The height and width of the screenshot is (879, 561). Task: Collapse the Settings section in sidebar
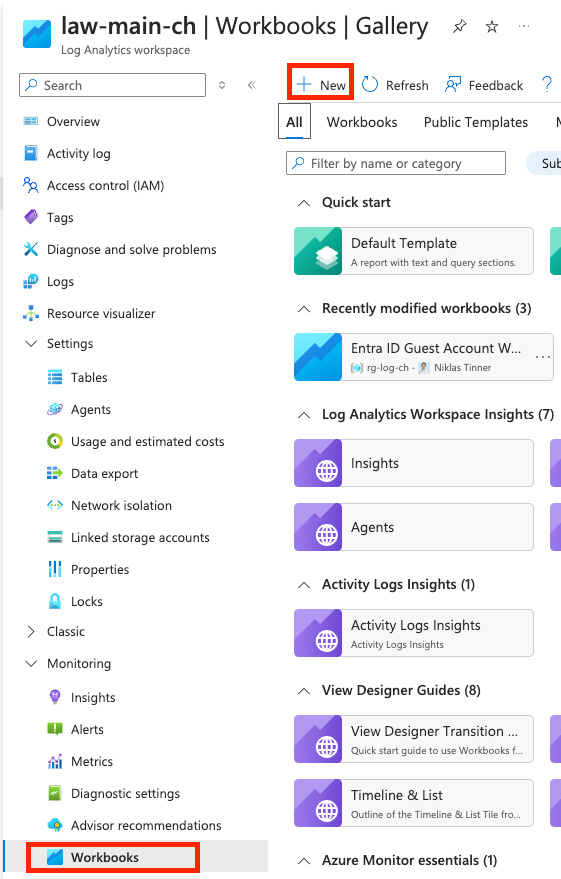pyautogui.click(x=31, y=343)
